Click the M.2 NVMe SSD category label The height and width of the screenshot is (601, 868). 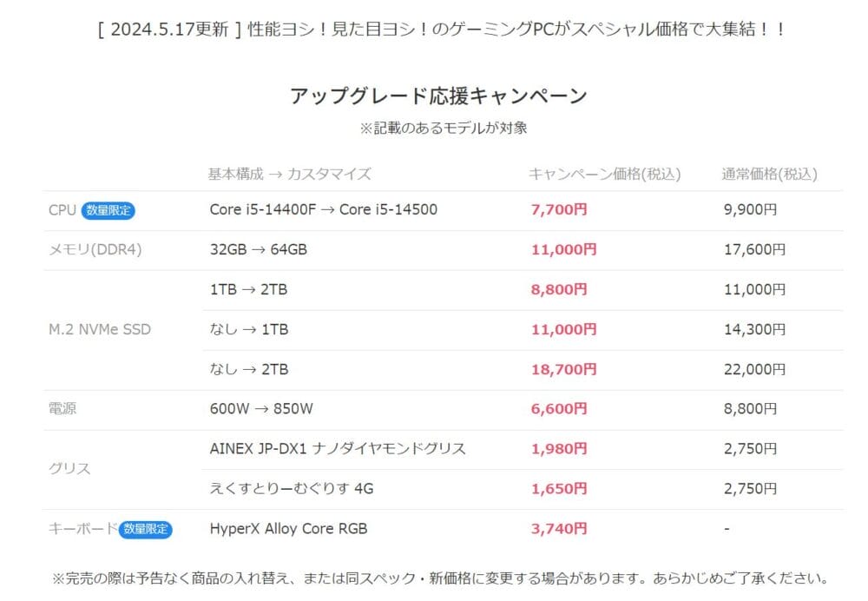tap(99, 330)
